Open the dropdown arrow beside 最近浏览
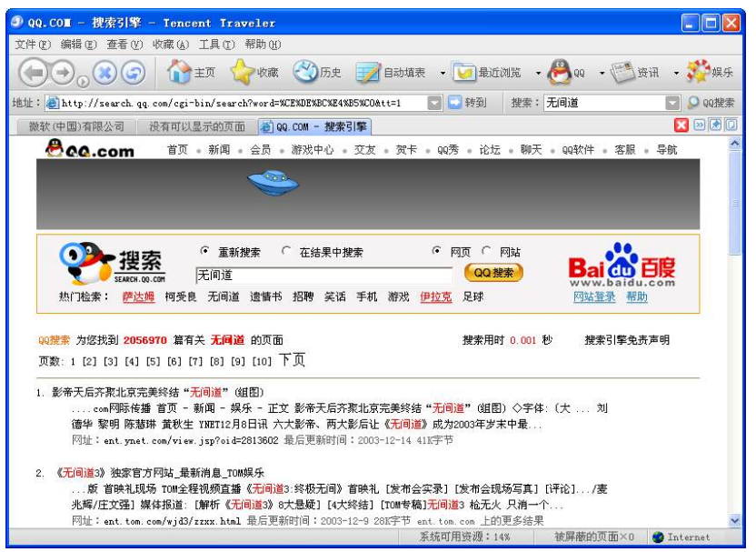 tap(538, 73)
